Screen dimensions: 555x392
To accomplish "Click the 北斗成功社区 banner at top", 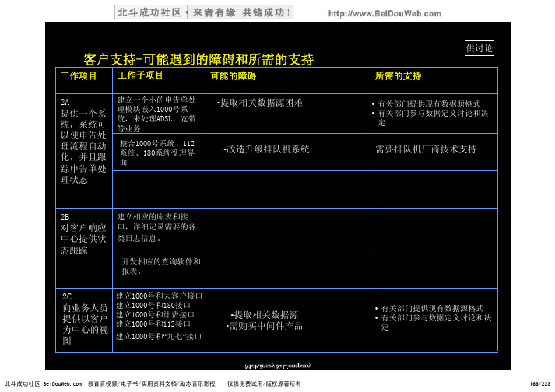I will coord(204,12).
